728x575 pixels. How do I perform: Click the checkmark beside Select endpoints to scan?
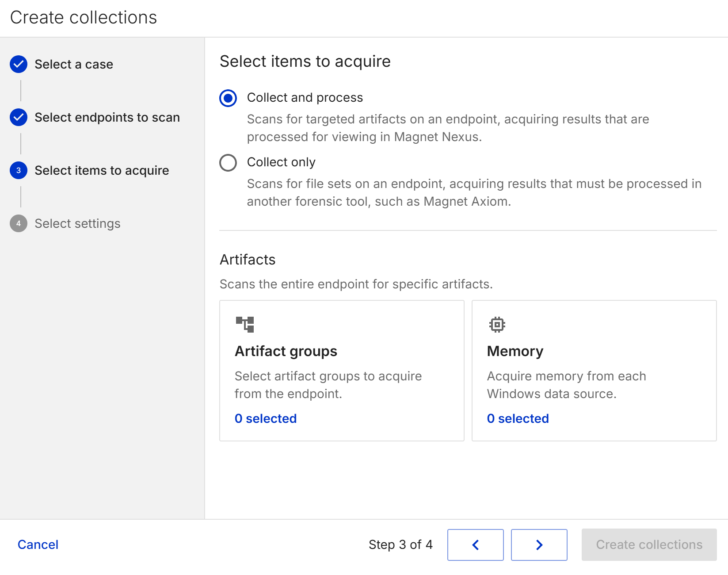click(18, 118)
